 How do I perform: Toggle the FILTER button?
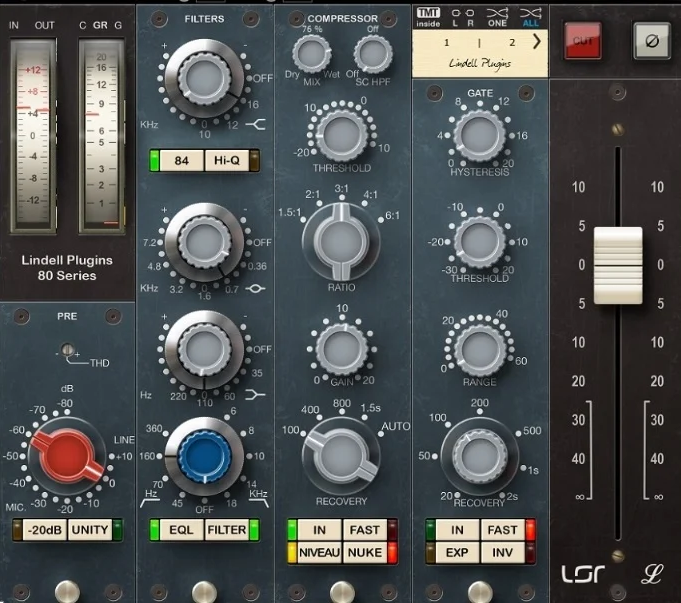click(x=226, y=530)
